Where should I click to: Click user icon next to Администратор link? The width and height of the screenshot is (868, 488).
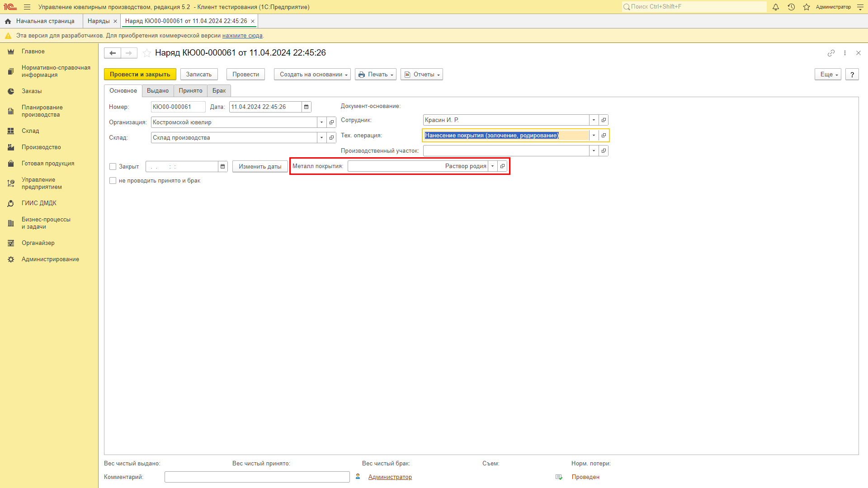(x=358, y=477)
